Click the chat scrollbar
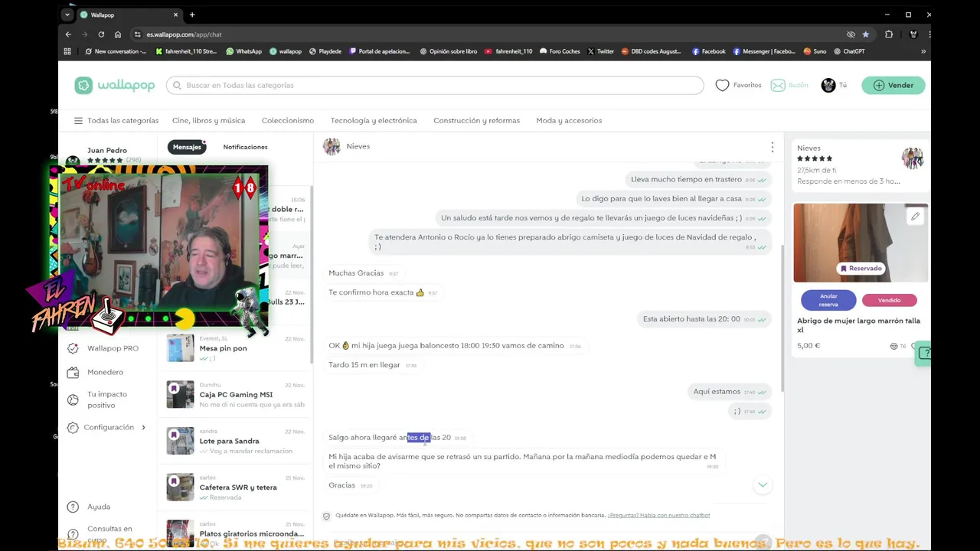Image resolution: width=980 pixels, height=551 pixels. (782, 318)
